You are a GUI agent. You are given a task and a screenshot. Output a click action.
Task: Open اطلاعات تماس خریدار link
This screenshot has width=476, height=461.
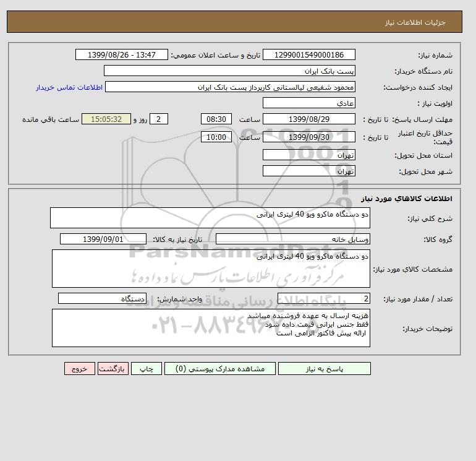coord(69,87)
